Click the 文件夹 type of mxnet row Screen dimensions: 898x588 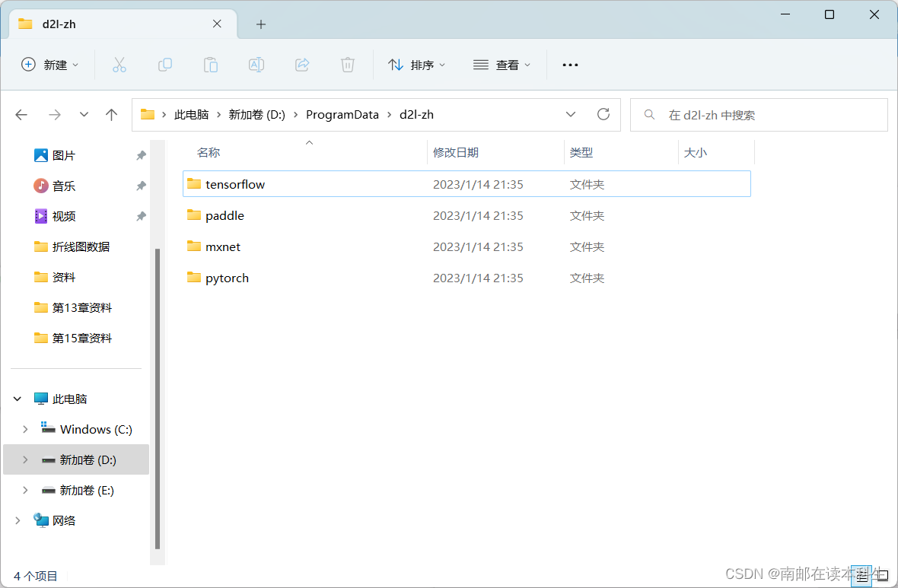587,246
